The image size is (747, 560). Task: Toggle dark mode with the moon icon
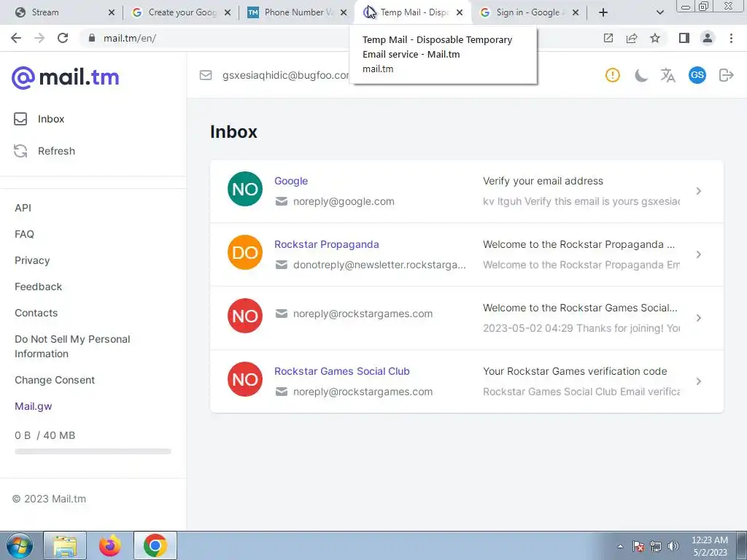pos(640,75)
